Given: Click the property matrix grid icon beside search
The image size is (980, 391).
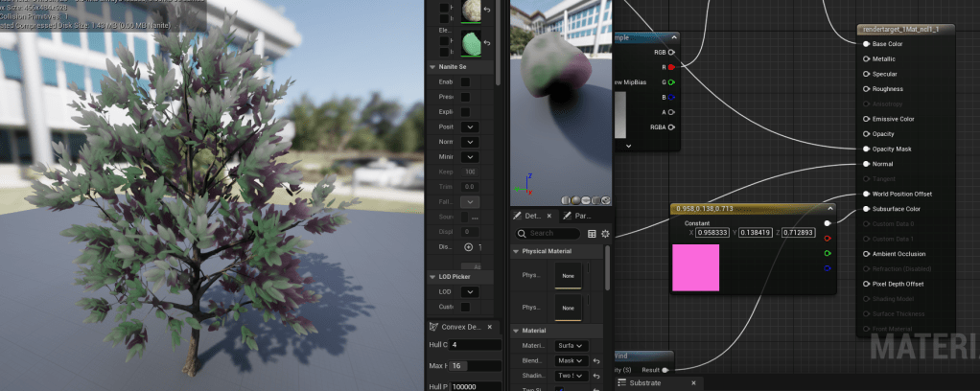Looking at the screenshot, I should pyautogui.click(x=592, y=233).
